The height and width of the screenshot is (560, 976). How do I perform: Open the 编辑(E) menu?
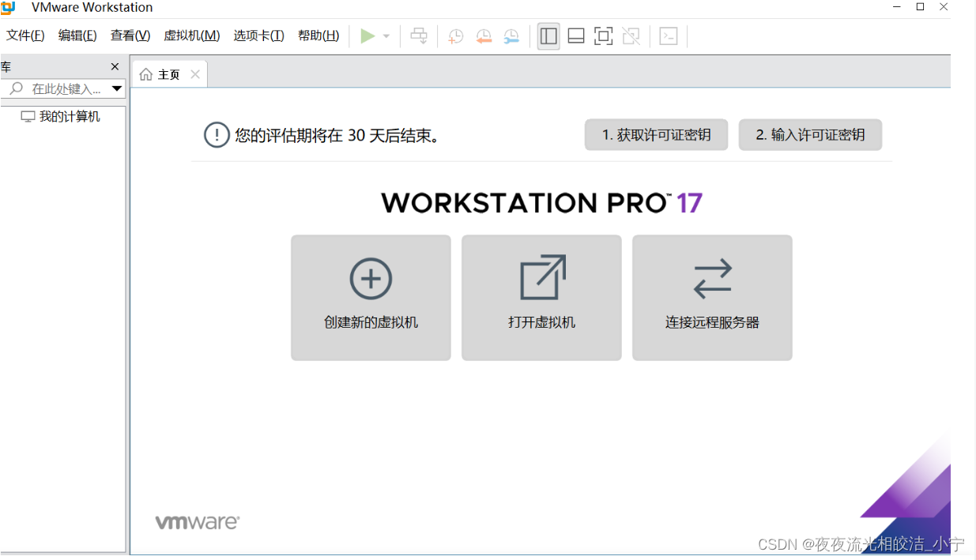point(77,36)
